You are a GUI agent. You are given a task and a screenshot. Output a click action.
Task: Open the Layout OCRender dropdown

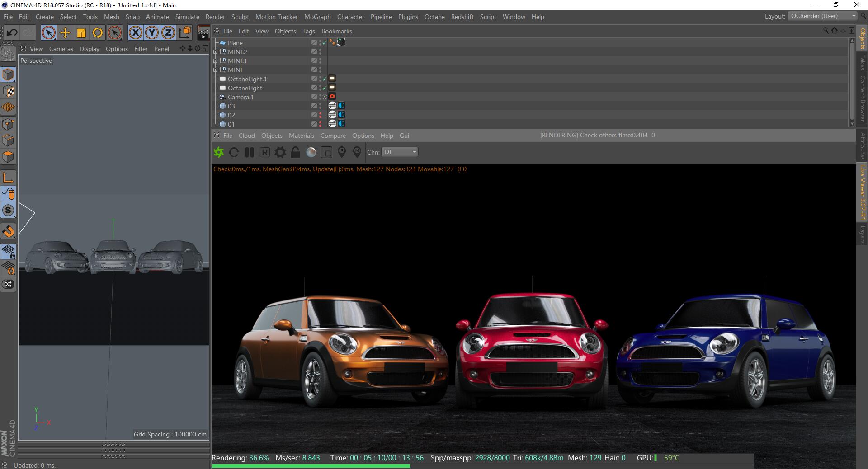pos(822,16)
